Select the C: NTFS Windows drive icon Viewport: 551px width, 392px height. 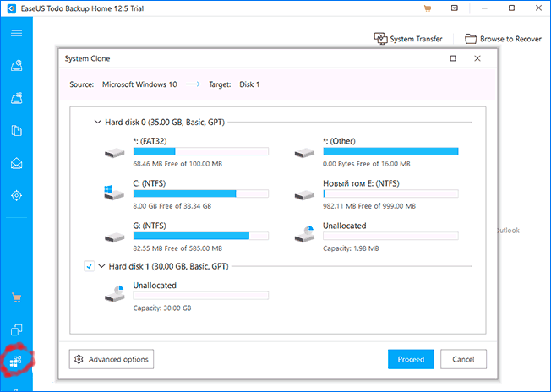[114, 193]
